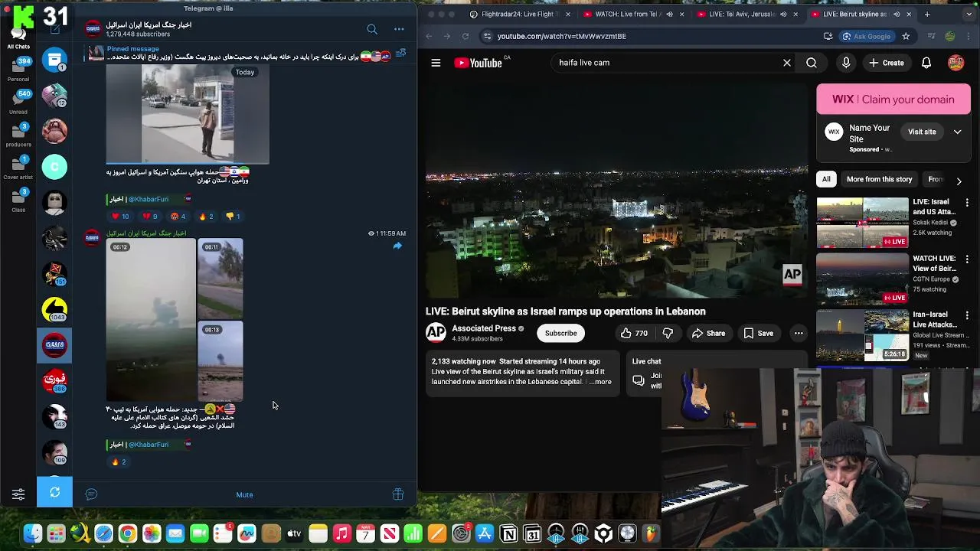The image size is (980, 551).
Task: Run search with the magnifier button
Action: pos(812,63)
